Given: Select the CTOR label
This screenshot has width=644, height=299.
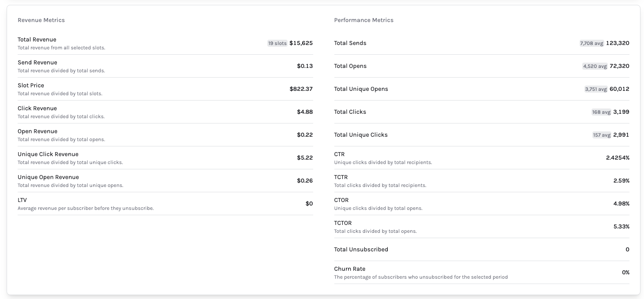Looking at the screenshot, I should [341, 200].
